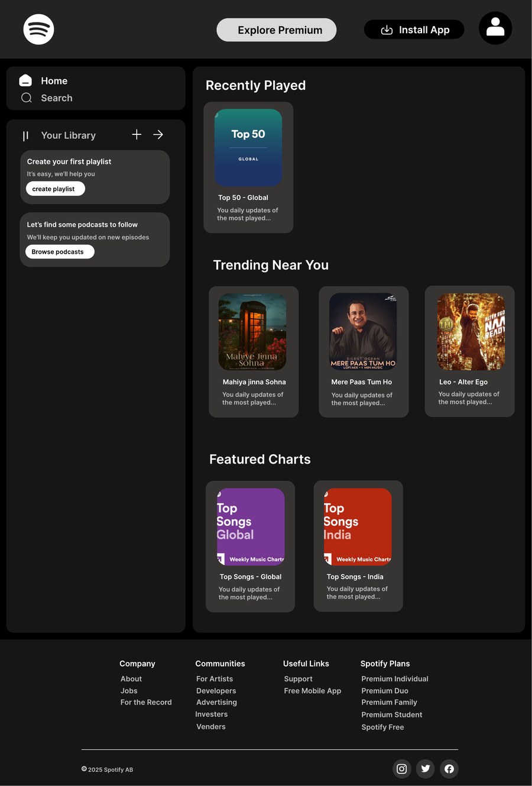Click the 'Leo - Alter Ego' title text
This screenshot has width=532, height=786.
pos(463,382)
